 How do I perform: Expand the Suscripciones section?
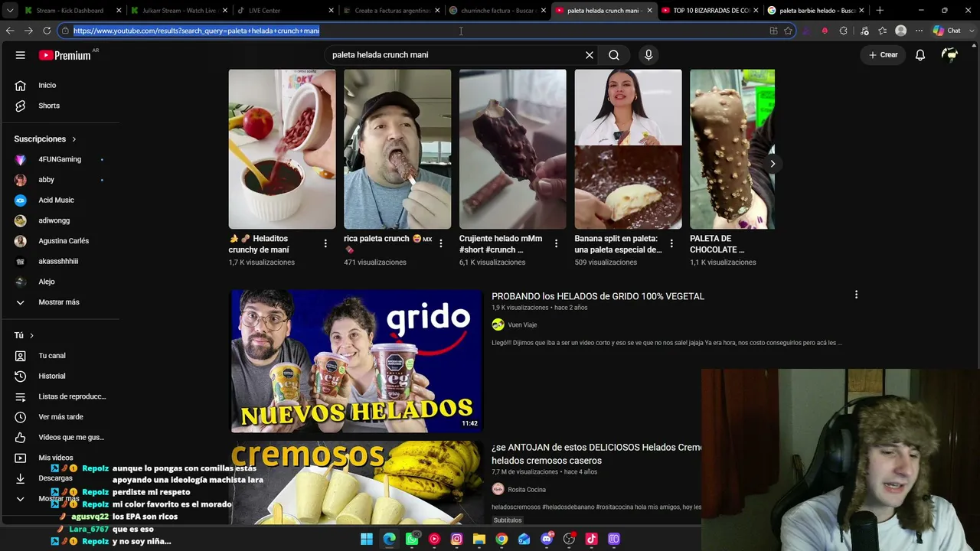[45, 139]
